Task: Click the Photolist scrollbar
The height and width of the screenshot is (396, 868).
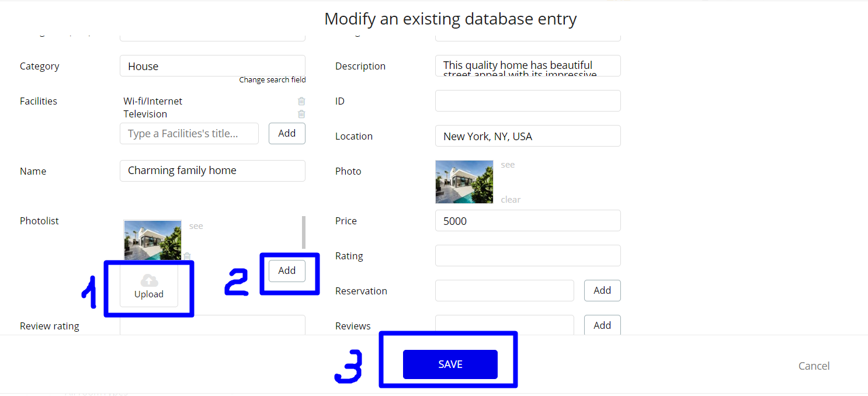Action: (304, 232)
